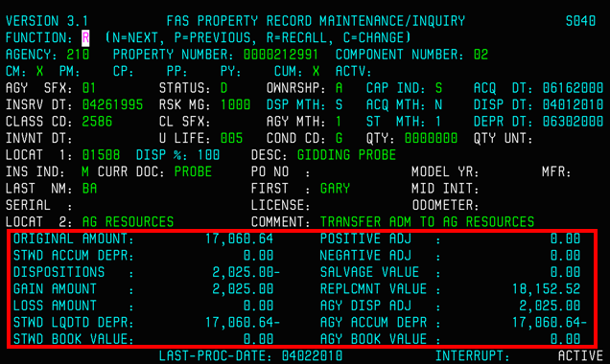Click the PO NO field label
The image size is (610, 364).
280,171
